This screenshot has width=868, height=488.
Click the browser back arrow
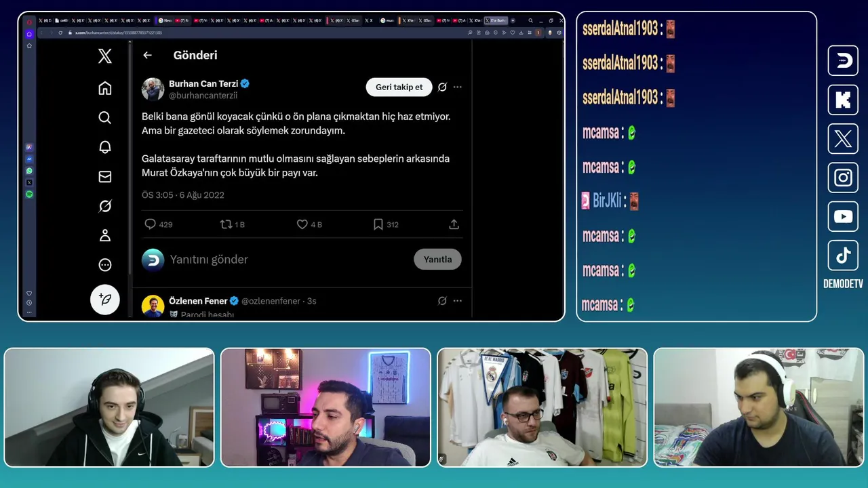(41, 33)
